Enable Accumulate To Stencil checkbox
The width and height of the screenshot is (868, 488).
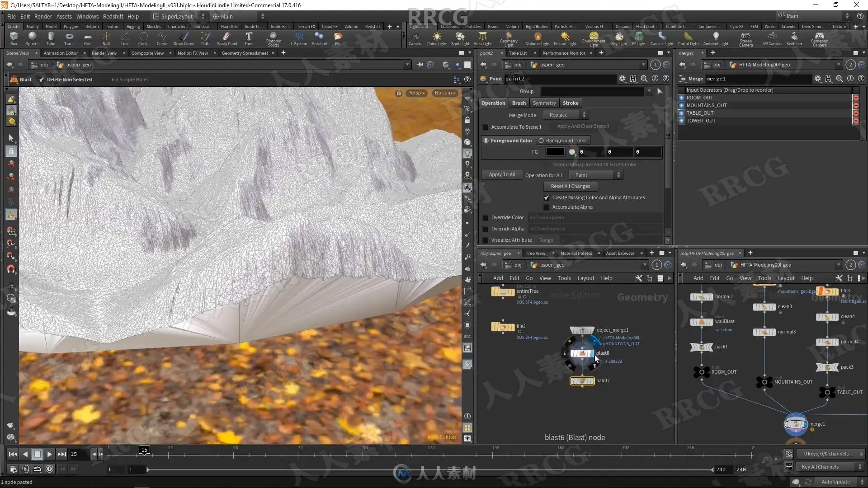[486, 127]
